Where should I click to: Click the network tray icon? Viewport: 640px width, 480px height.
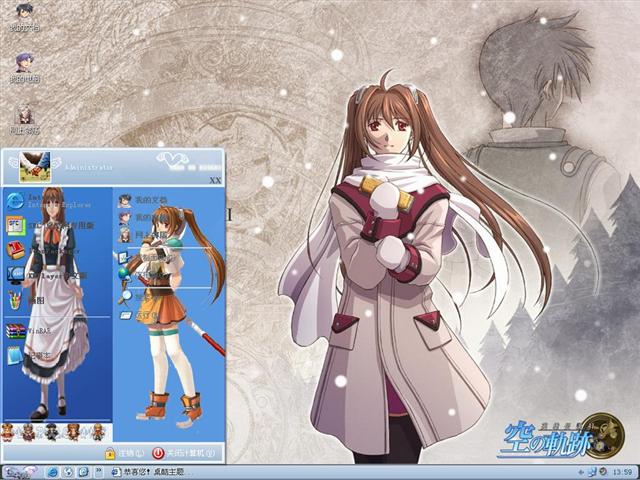pos(593,472)
